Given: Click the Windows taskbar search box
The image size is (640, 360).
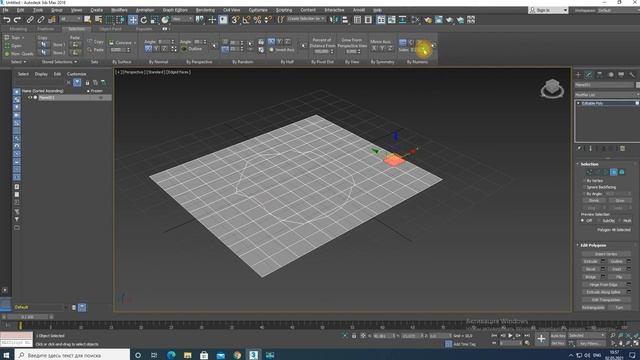Looking at the screenshot, I should (x=73, y=355).
